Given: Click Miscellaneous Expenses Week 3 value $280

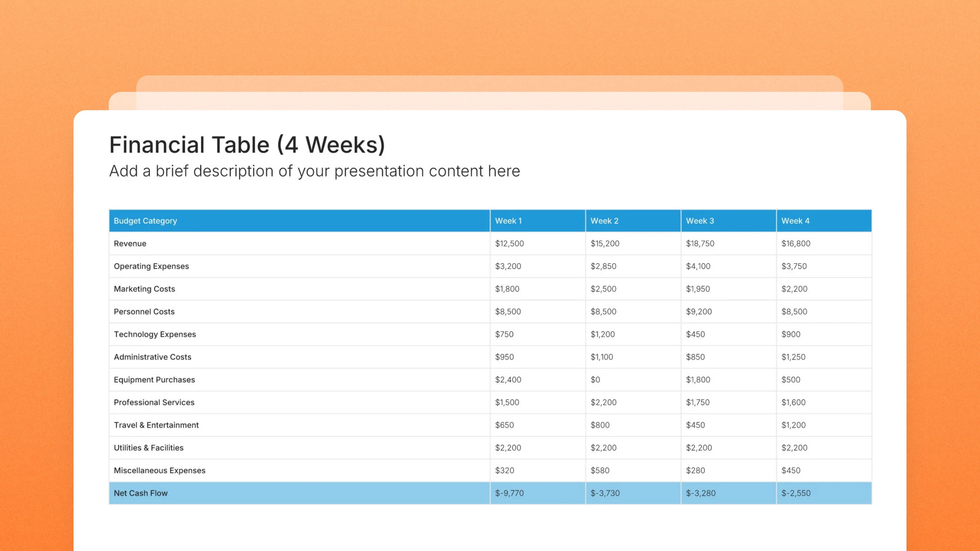Looking at the screenshot, I should pyautogui.click(x=695, y=470).
